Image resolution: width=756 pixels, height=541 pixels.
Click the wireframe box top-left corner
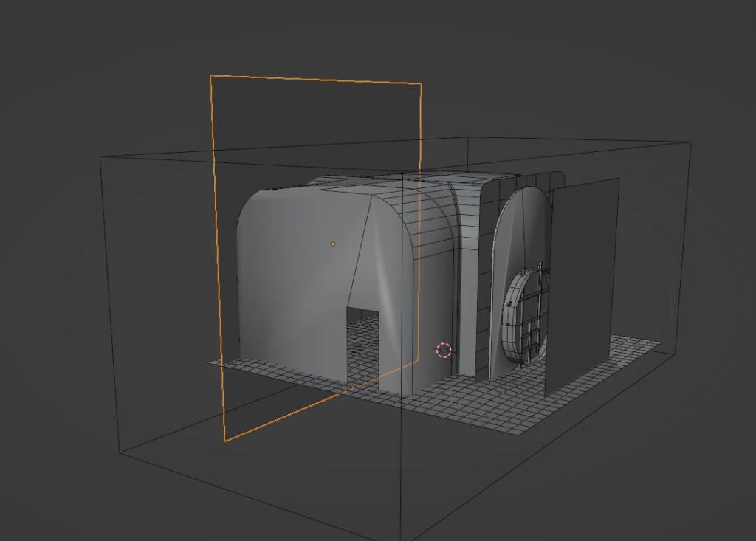[100, 156]
